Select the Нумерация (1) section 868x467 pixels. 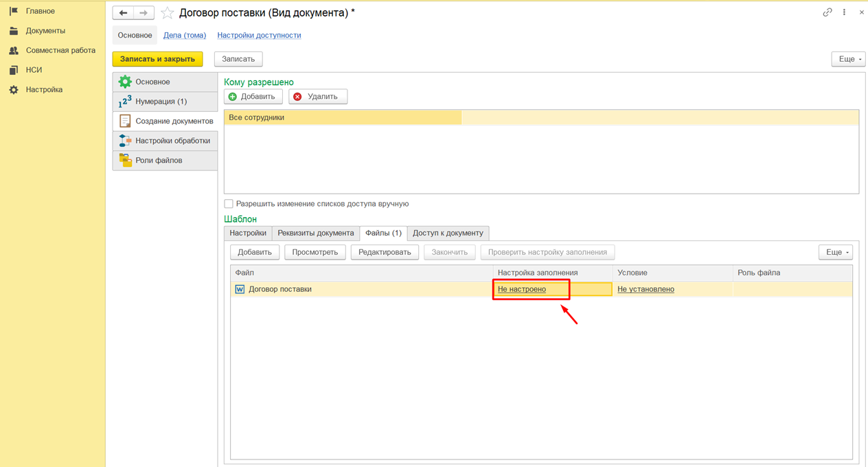pos(165,102)
